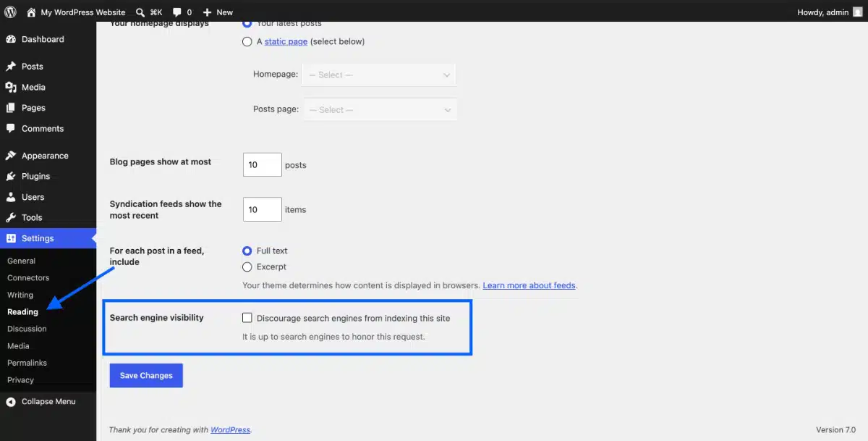868x441 pixels.
Task: Check Discourage search engines from indexing
Action: pyautogui.click(x=247, y=318)
